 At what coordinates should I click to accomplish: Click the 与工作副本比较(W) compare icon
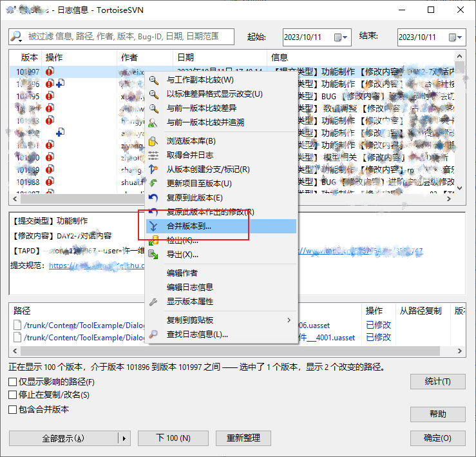153,80
